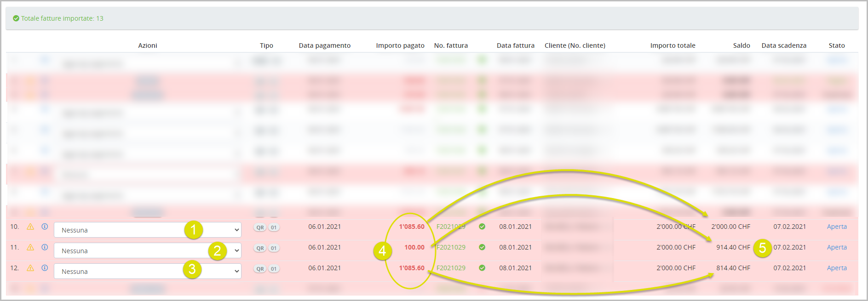Expand the Nessuna action dropdown in row 12
The image size is (868, 301).
tap(147, 271)
